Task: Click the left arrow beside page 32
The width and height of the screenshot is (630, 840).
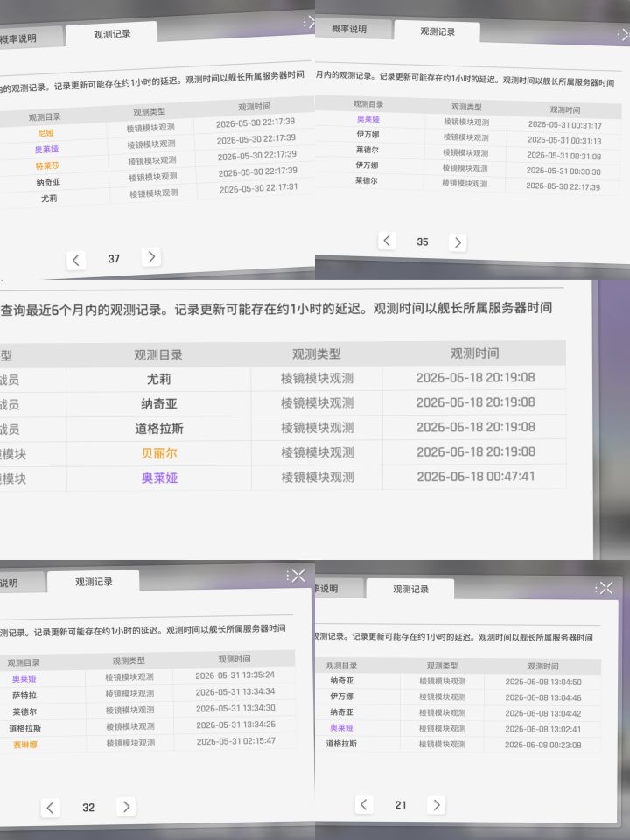Action: coord(50,808)
